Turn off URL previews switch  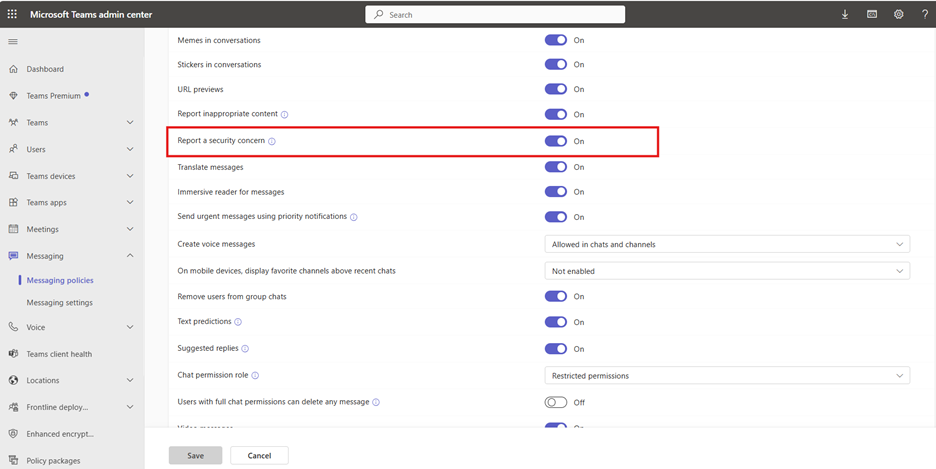coord(556,89)
